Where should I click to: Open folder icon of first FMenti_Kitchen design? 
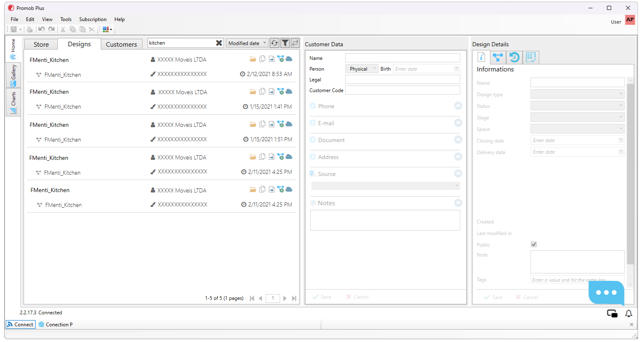coord(253,59)
